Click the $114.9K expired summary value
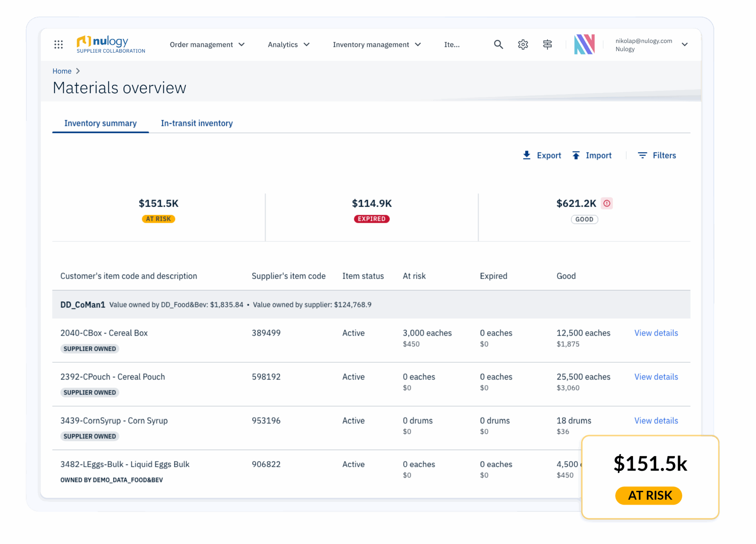Image resolution: width=756 pixels, height=544 pixels. pos(372,203)
